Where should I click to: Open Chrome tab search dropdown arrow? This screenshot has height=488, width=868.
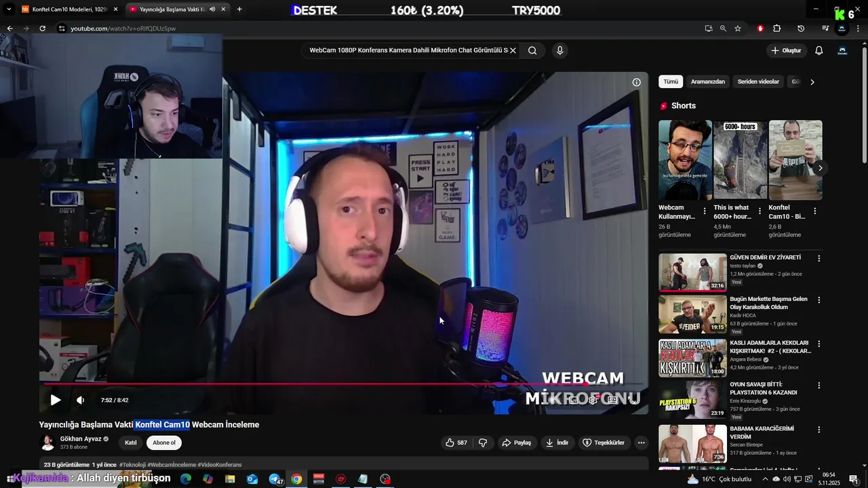[x=9, y=9]
